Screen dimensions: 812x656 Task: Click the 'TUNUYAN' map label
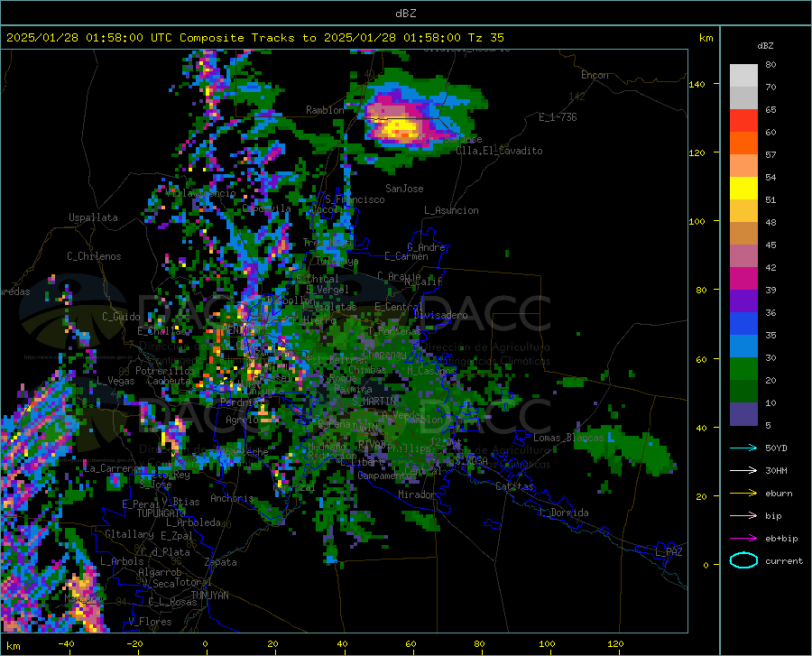tap(209, 596)
